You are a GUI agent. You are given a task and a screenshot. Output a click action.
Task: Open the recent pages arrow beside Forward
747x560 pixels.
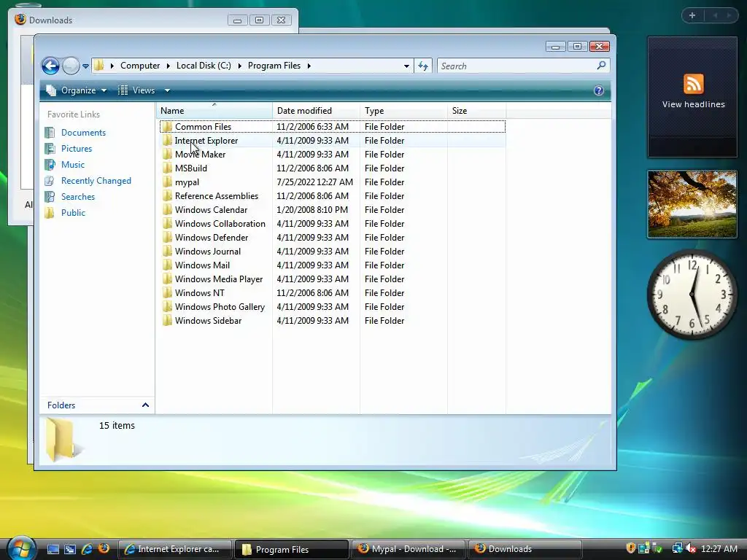pyautogui.click(x=86, y=66)
